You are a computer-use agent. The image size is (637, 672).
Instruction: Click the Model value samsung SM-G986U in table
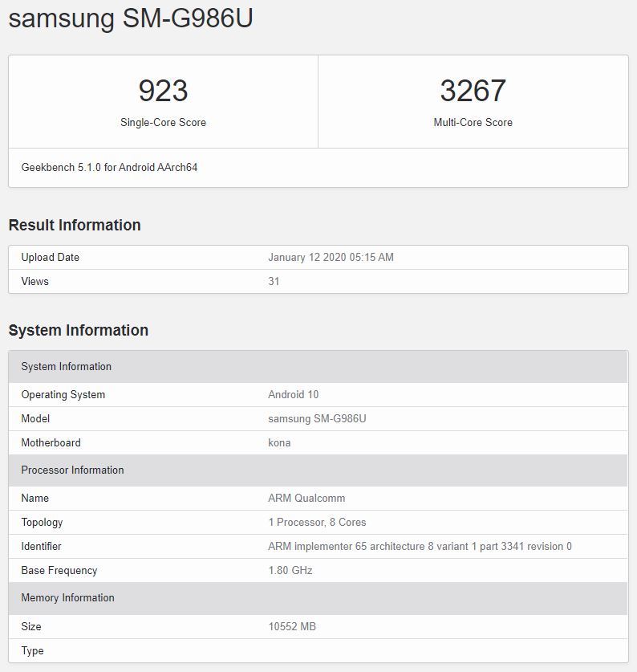(317, 419)
